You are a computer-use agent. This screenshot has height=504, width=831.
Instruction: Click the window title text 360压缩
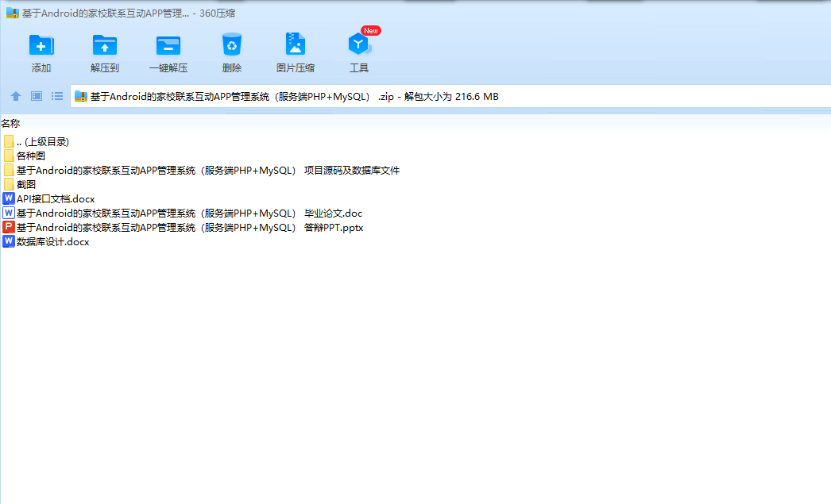[x=218, y=13]
